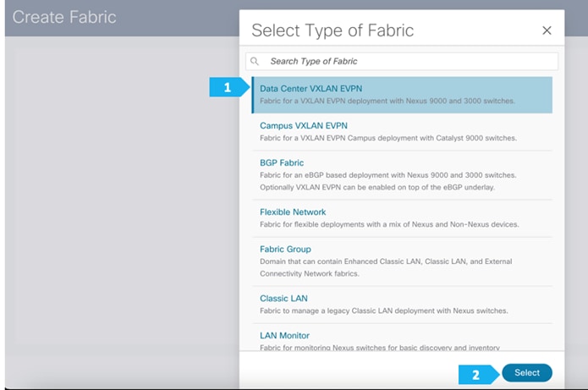Click the Nexus and Non-Nexus devices description

click(x=389, y=224)
